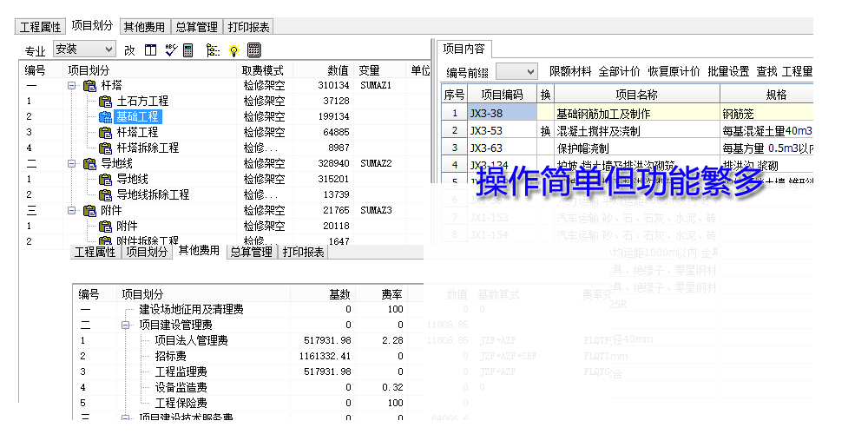Switch to the upper 其他费用 tab
This screenshot has width=868, height=434.
(144, 27)
